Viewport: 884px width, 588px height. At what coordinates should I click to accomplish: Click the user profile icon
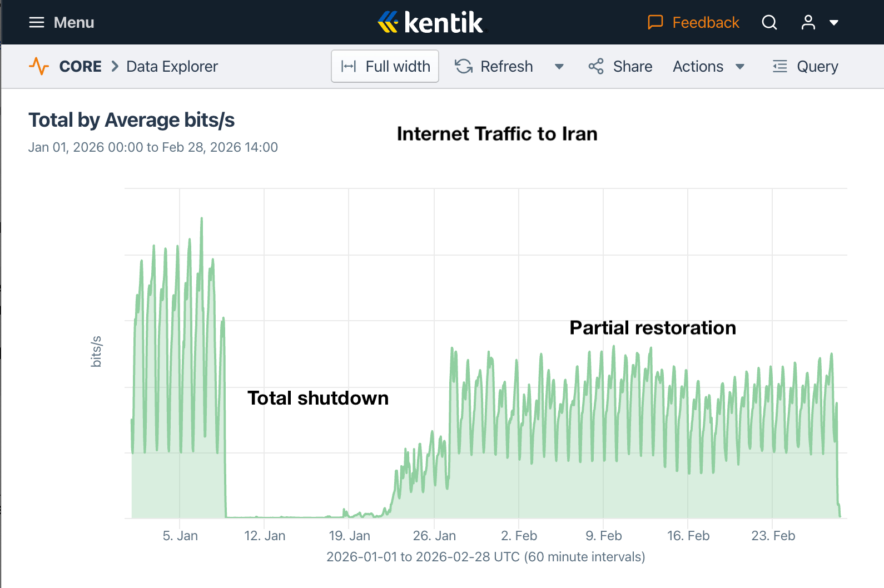pos(808,22)
